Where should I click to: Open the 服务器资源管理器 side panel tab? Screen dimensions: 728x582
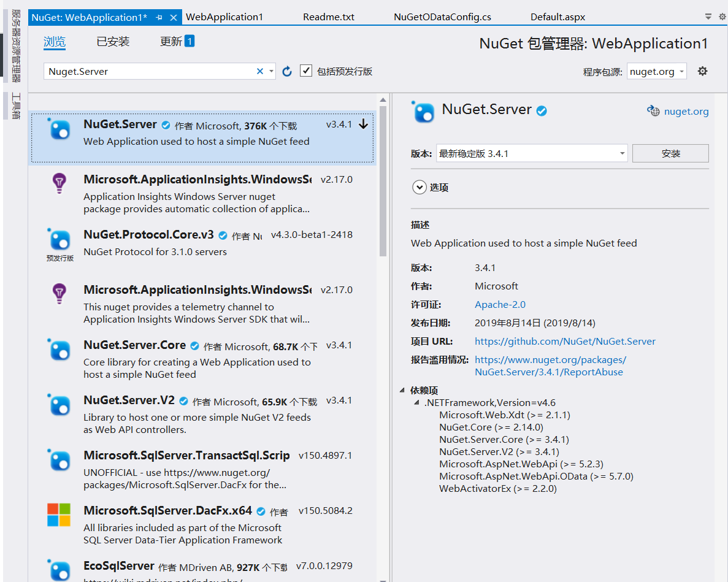point(16,46)
